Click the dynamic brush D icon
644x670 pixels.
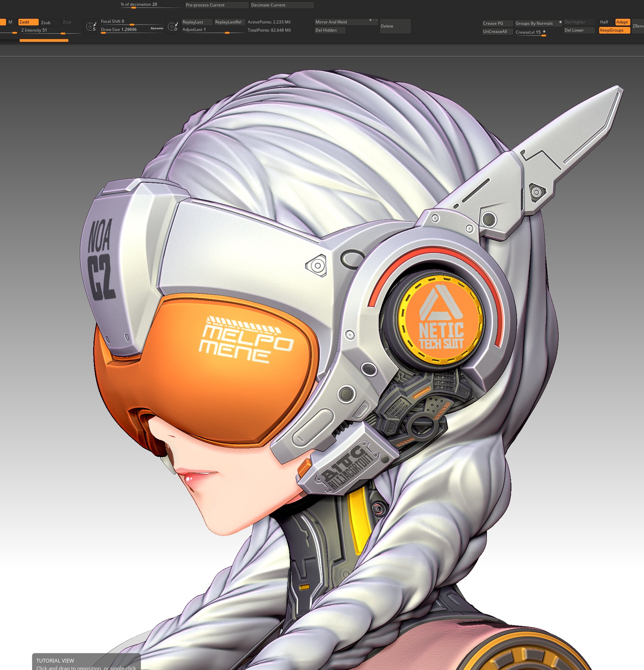(173, 26)
